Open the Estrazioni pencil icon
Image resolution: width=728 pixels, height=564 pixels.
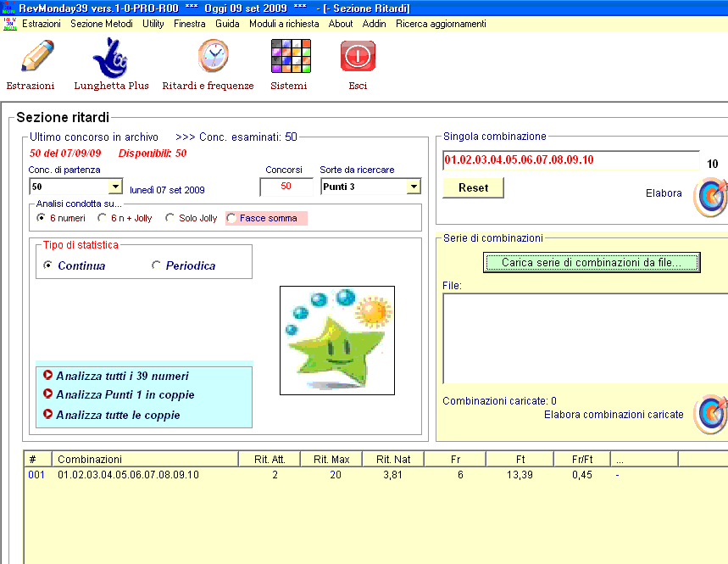click(x=37, y=56)
